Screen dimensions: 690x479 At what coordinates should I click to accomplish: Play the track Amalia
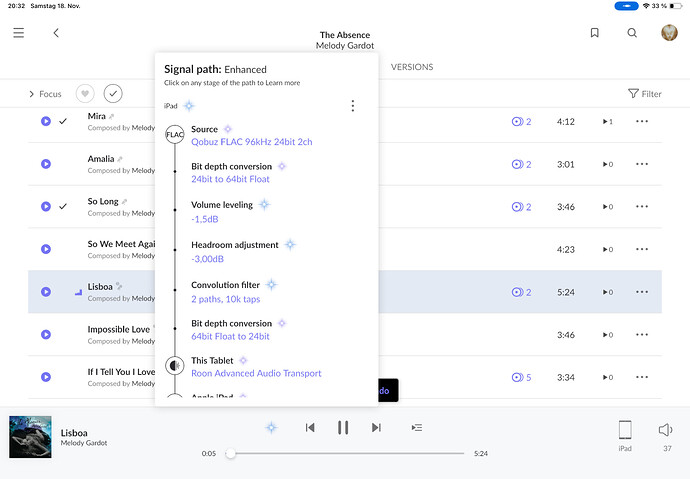coord(46,164)
